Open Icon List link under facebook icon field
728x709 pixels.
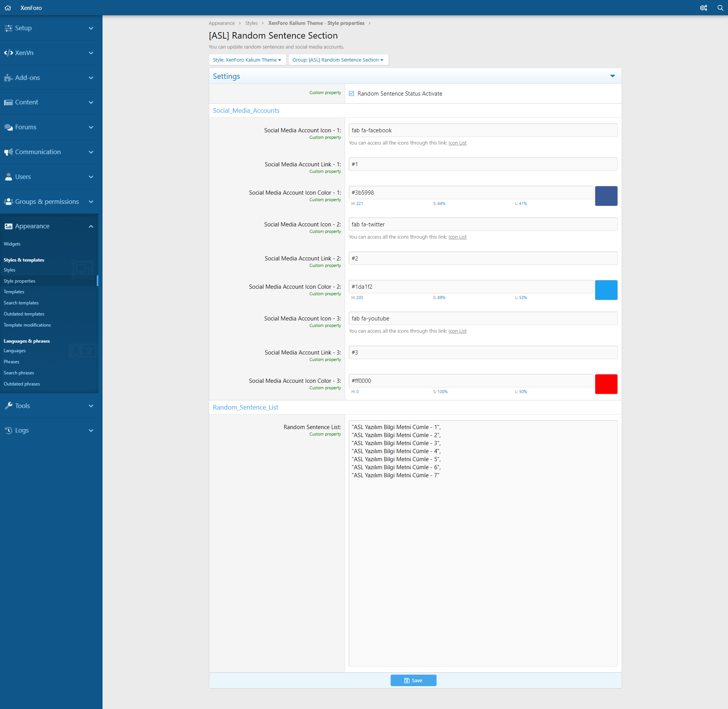457,143
